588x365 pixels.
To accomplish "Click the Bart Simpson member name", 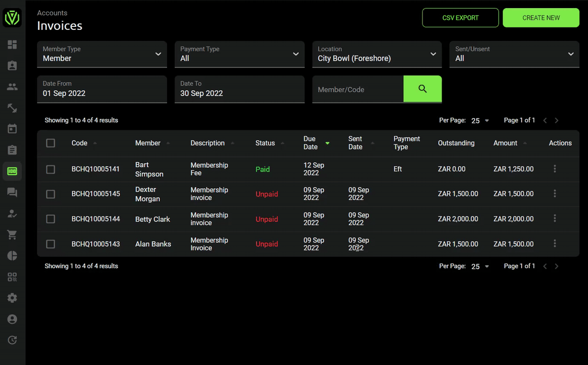I will pos(149,169).
